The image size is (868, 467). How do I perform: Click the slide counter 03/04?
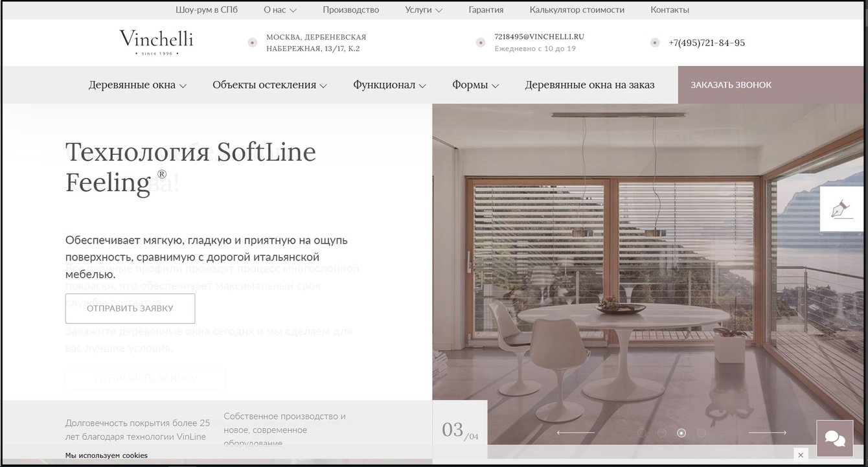460,430
